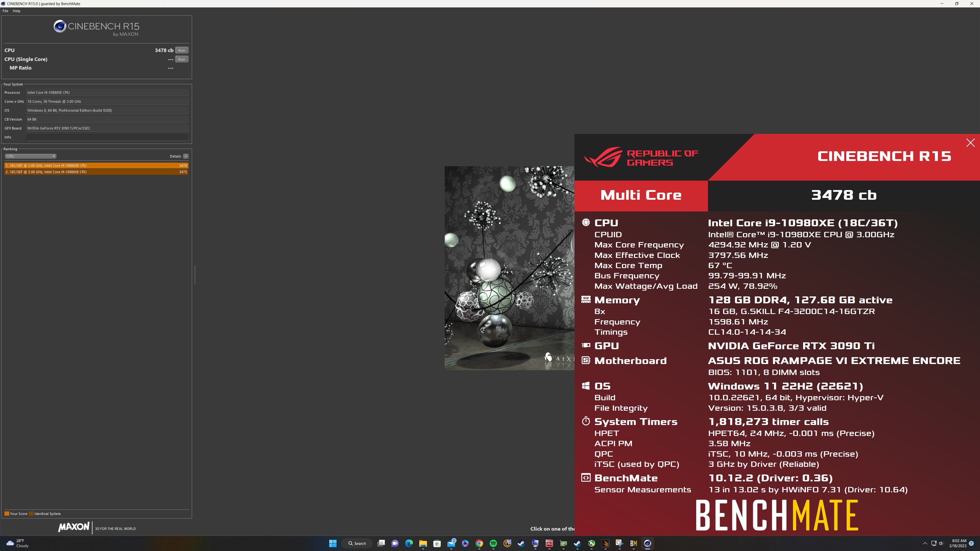Open HWiNFO monitor icon in taskbar
The height and width of the screenshot is (551, 980).
tap(535, 543)
